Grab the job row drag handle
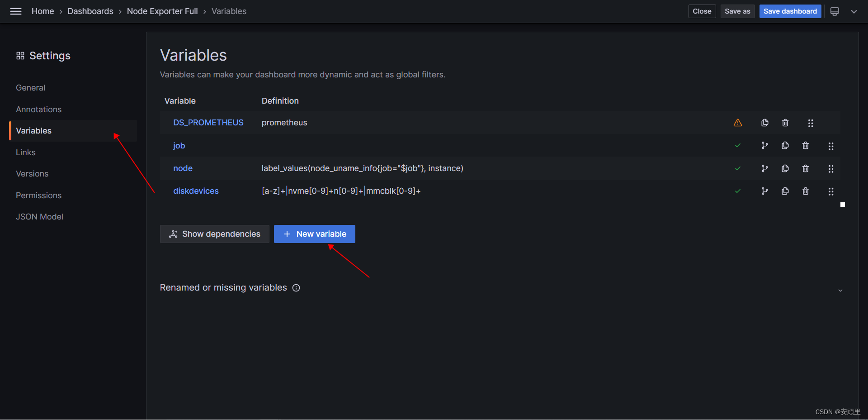The image size is (868, 420). (x=831, y=146)
